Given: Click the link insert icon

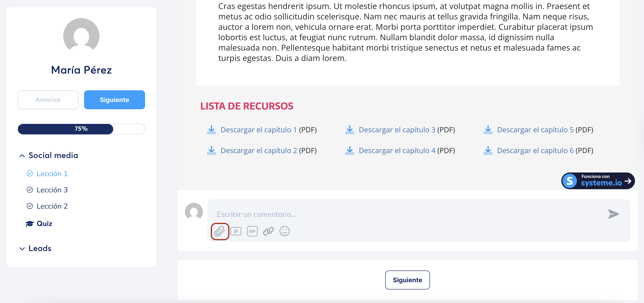Looking at the screenshot, I should click(268, 231).
